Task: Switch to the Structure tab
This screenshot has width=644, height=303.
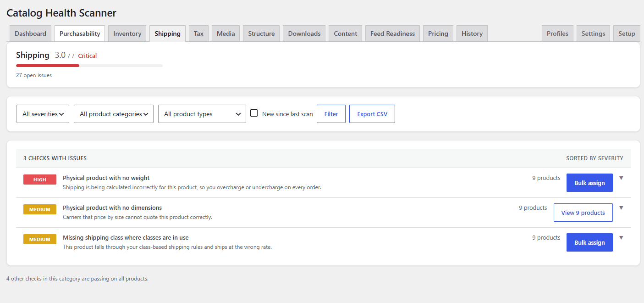Action: point(261,34)
